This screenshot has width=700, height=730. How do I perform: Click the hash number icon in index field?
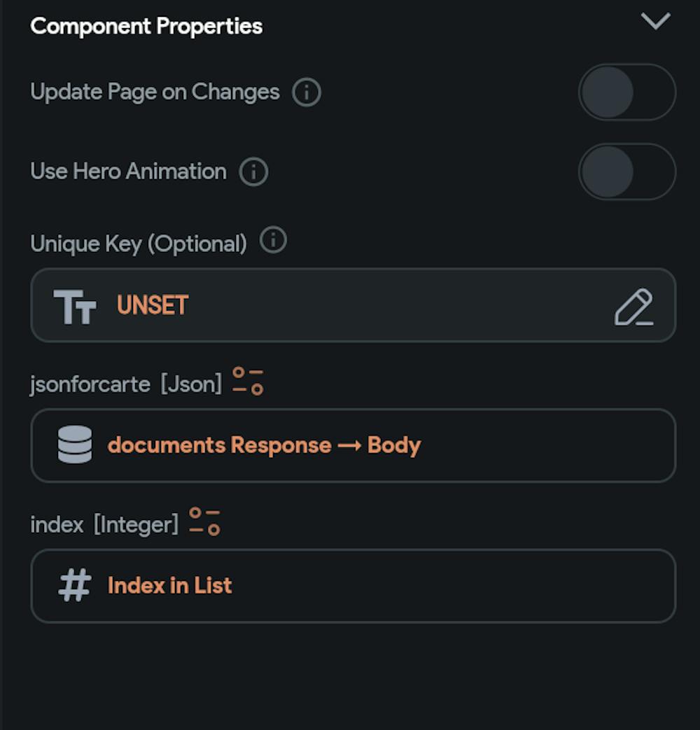coord(75,586)
